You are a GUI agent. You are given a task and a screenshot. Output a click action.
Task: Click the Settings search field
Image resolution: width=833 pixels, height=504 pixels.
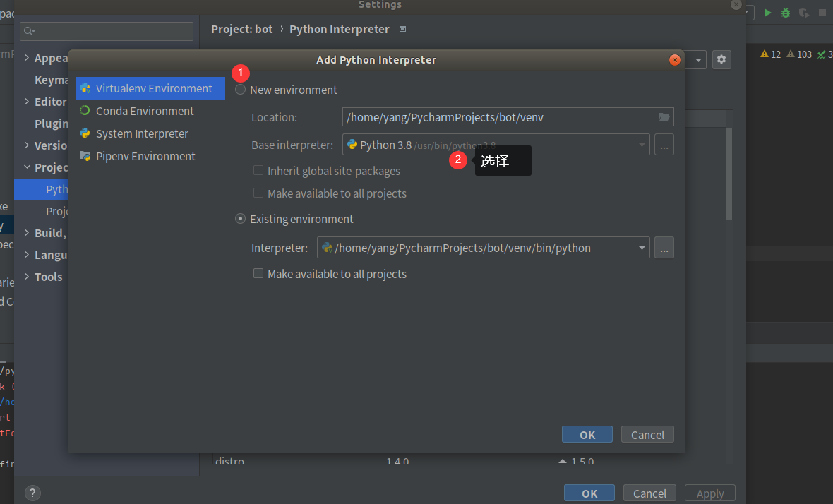click(107, 31)
